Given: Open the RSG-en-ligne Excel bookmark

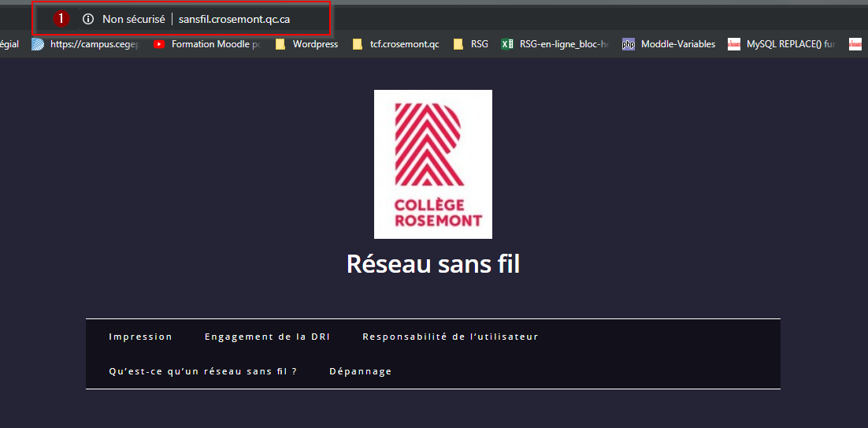Looking at the screenshot, I should 555,44.
